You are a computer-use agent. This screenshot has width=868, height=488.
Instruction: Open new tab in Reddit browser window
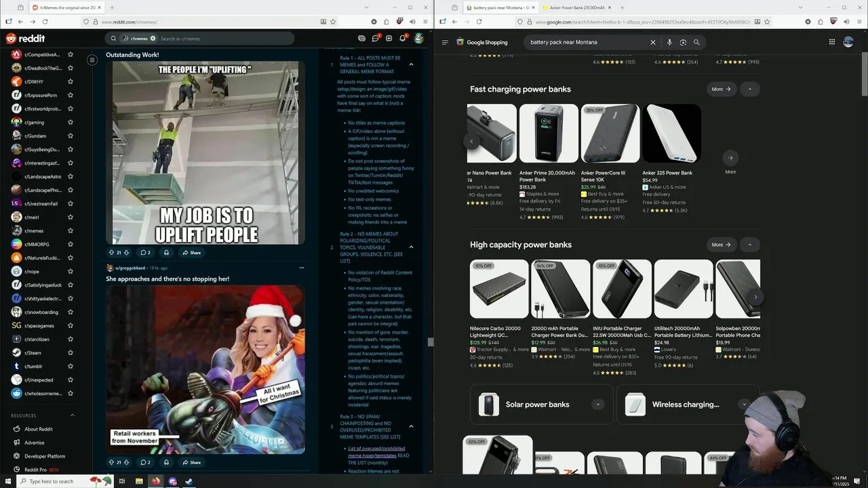pyautogui.click(x=113, y=7)
